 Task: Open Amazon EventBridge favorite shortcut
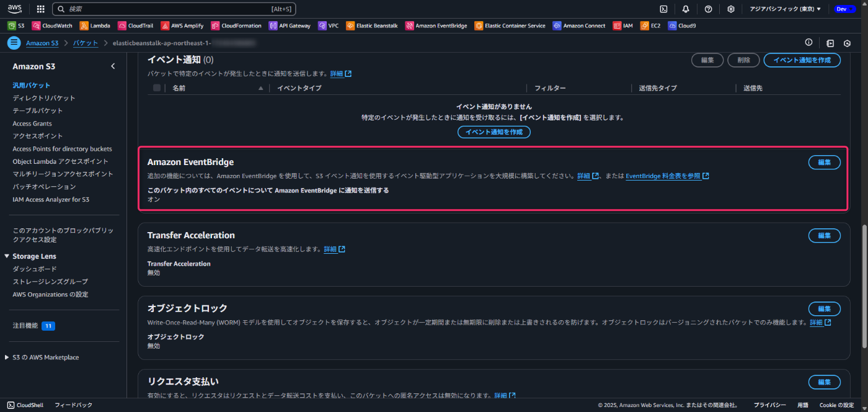(x=436, y=26)
